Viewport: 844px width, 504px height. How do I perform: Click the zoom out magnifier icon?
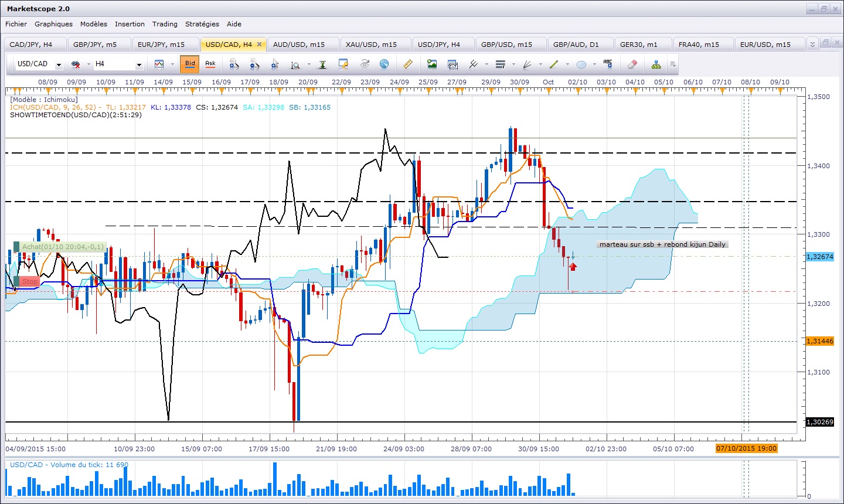click(x=254, y=64)
